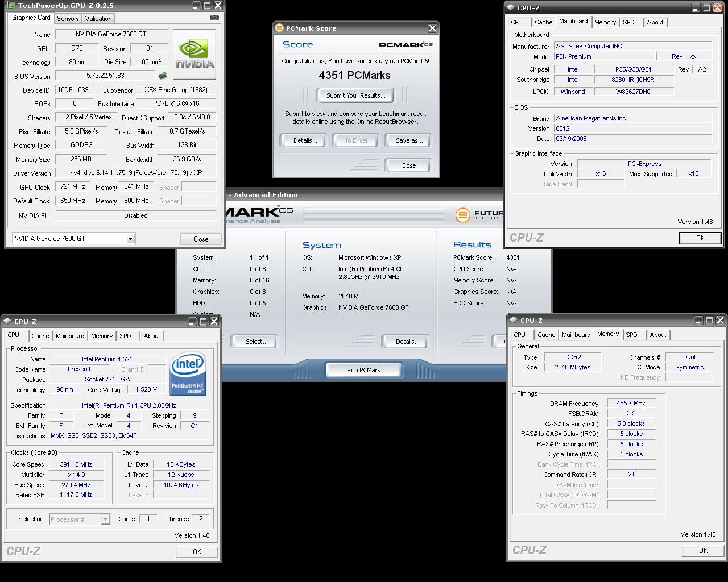728x582 pixels.
Task: Click the NVIDIA SLI Disabled field
Action: pos(135,215)
